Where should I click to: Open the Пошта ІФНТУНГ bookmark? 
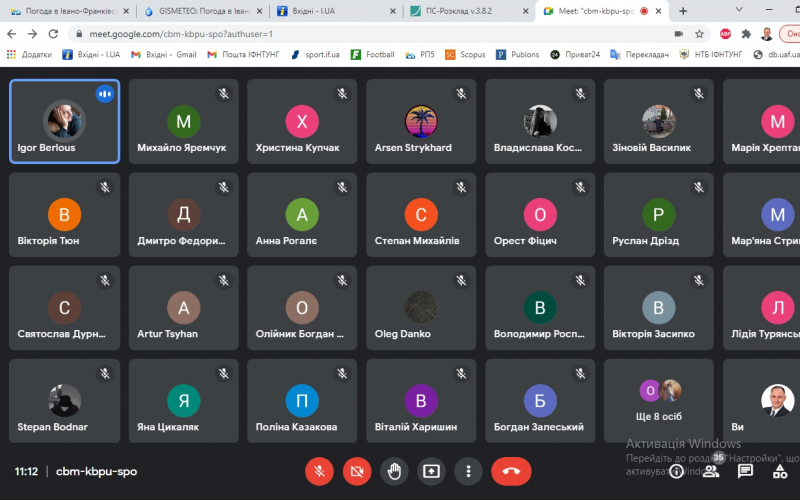coord(243,54)
